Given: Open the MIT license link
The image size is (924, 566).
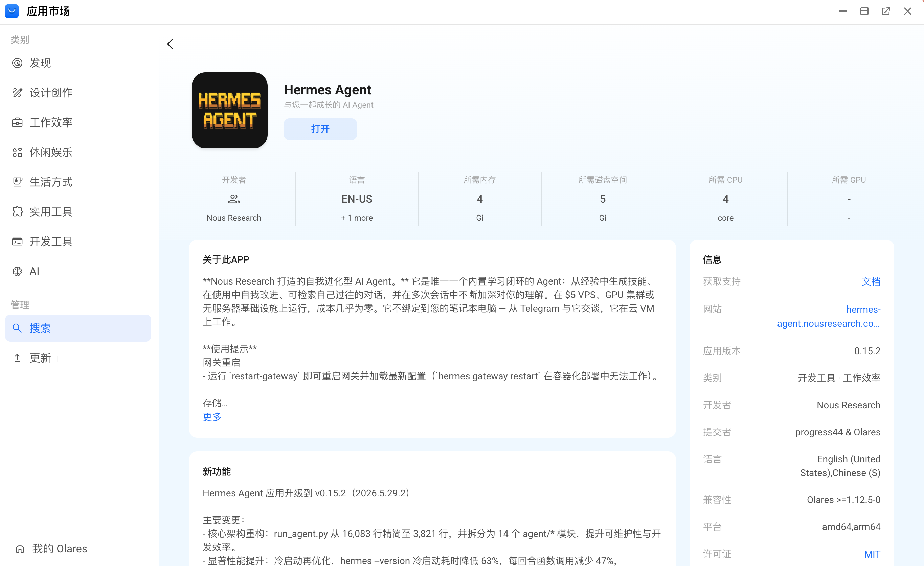Looking at the screenshot, I should (872, 554).
